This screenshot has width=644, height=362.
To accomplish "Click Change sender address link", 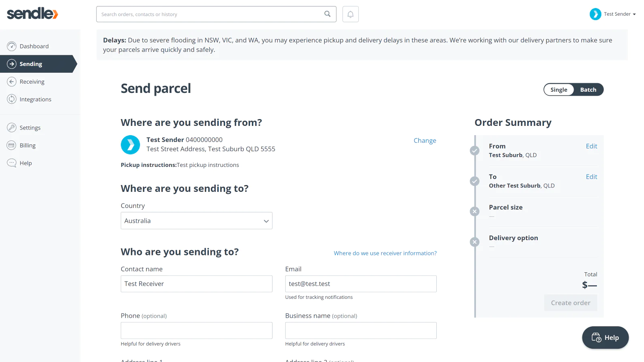I will [425, 140].
